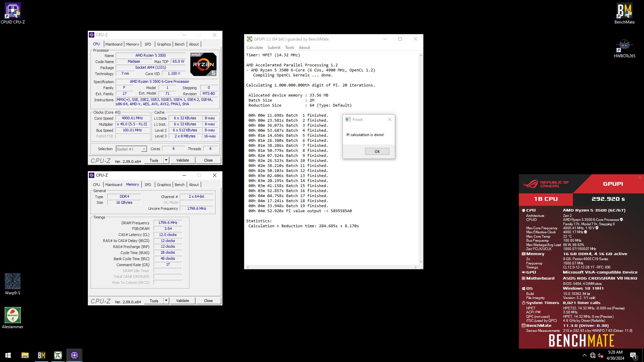Click the CAS# Latency value field
The height and width of the screenshot is (362, 644).
[x=168, y=235]
